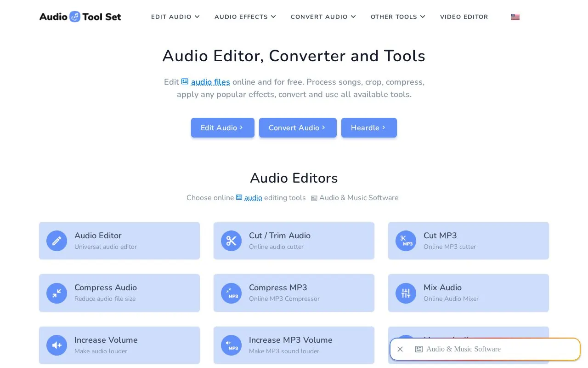This screenshot has height=368, width=588.
Task: Click the blue Convert Audio button
Action: click(x=298, y=127)
